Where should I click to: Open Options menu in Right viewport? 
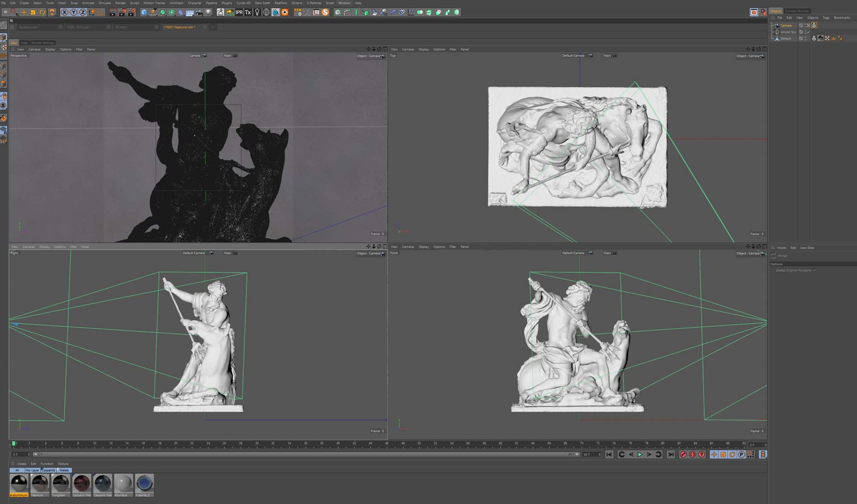[59, 247]
